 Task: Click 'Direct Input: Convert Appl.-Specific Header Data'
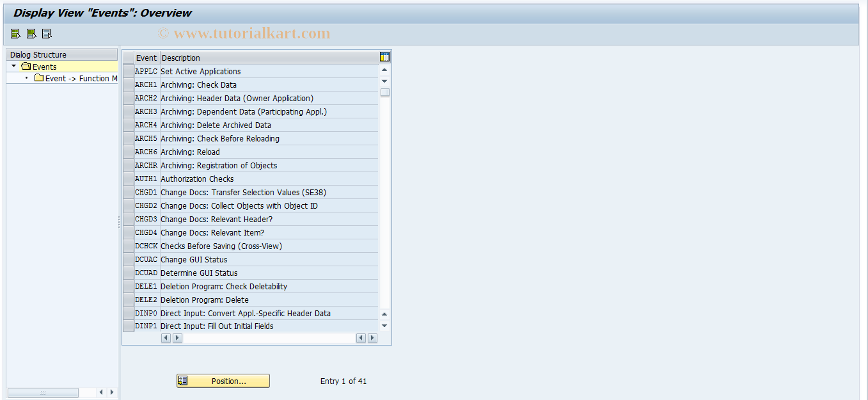coord(269,313)
